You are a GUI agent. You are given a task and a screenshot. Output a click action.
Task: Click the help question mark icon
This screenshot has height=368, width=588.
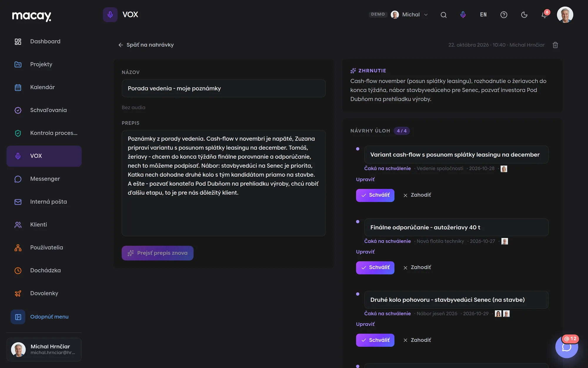[x=504, y=15]
